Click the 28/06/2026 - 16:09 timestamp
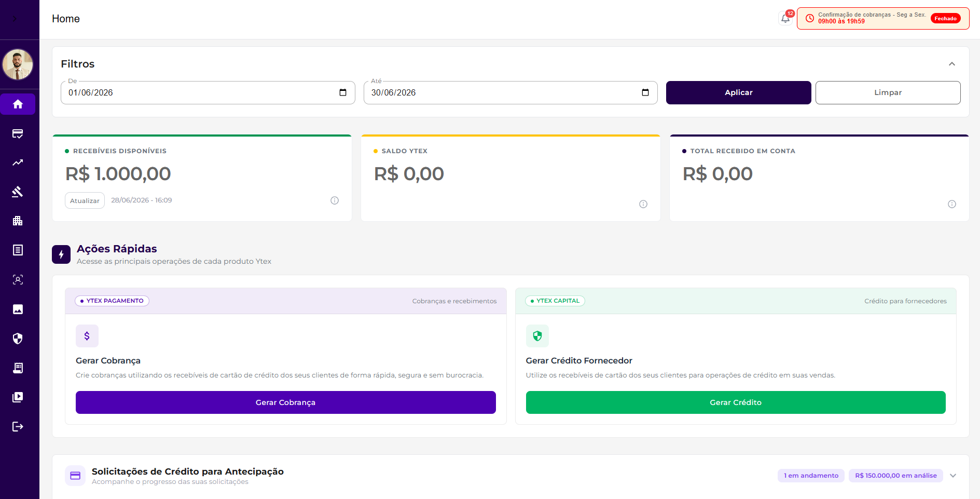This screenshot has height=499, width=980. click(x=142, y=200)
